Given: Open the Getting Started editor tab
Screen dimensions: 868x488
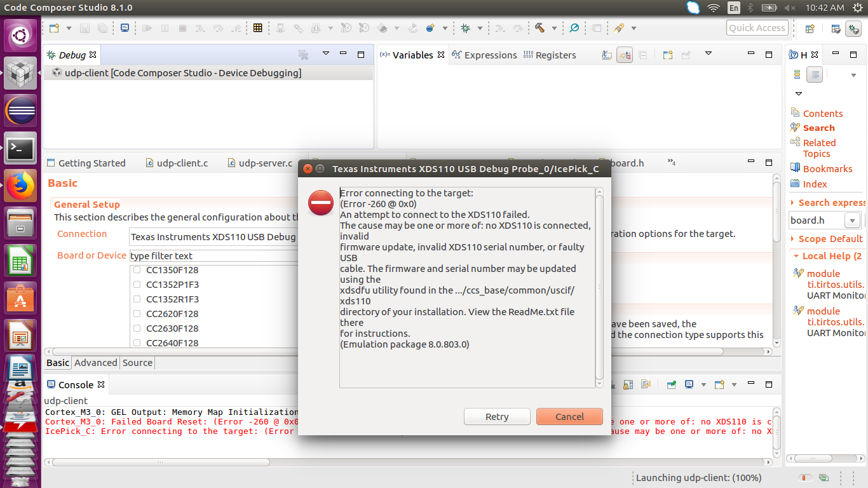Looking at the screenshot, I should click(86, 163).
